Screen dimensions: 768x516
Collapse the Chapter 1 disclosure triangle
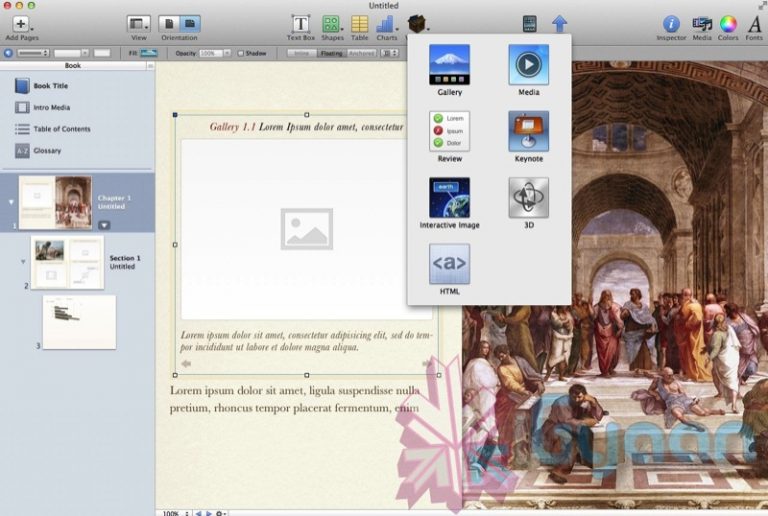[x=11, y=201]
